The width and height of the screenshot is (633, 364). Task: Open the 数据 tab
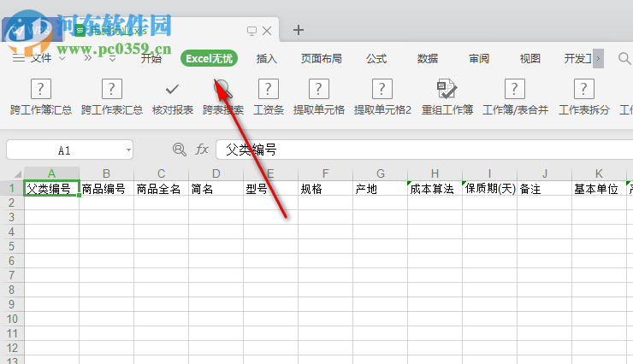point(428,58)
